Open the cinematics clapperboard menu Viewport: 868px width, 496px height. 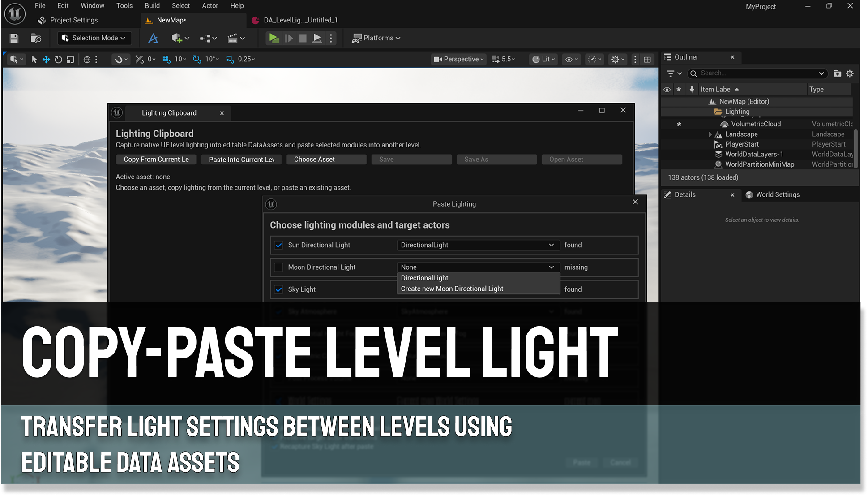(x=236, y=38)
